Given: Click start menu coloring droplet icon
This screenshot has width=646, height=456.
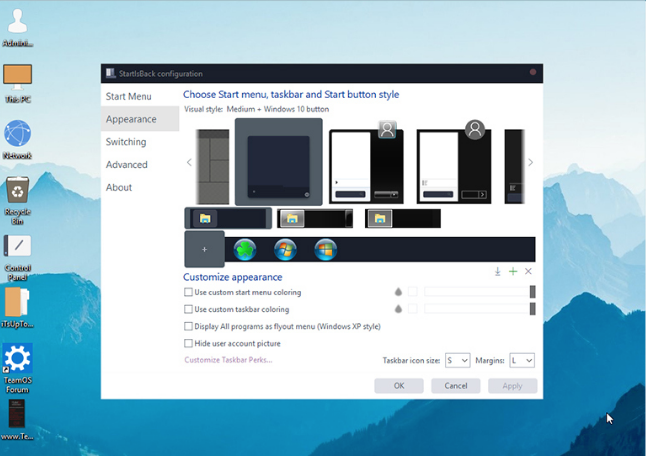Looking at the screenshot, I should pyautogui.click(x=398, y=292).
